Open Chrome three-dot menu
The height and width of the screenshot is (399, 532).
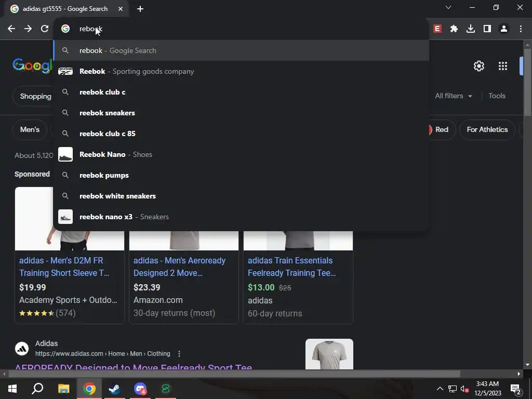[x=521, y=29]
